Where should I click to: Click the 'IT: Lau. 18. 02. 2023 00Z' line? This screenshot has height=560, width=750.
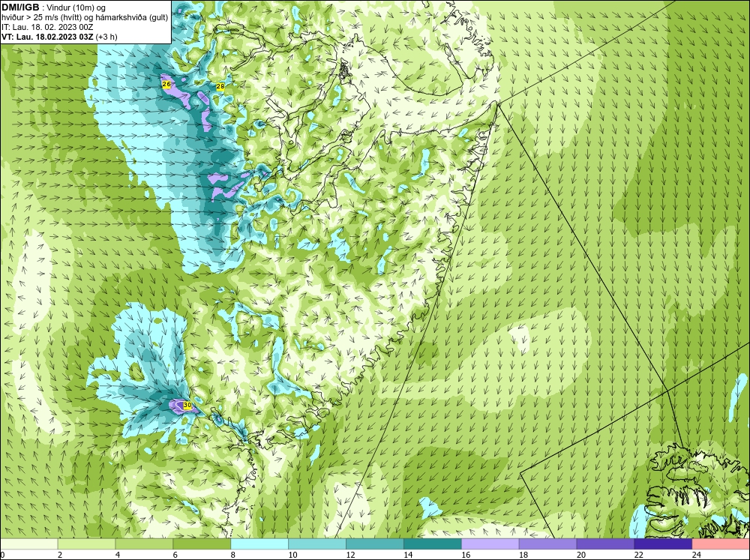tap(46, 27)
